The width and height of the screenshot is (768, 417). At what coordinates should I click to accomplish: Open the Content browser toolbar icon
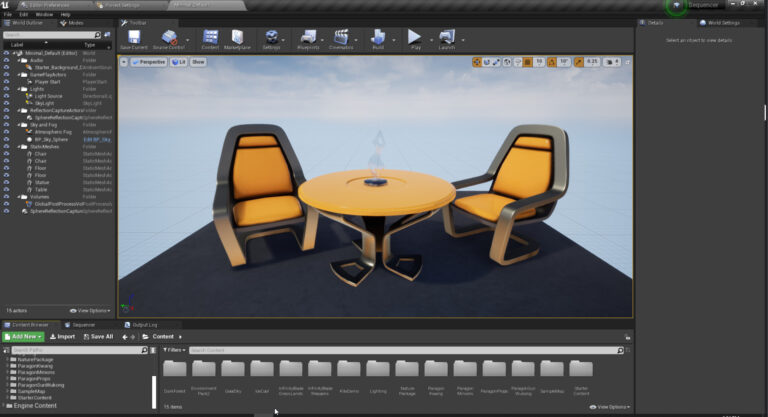[211, 37]
